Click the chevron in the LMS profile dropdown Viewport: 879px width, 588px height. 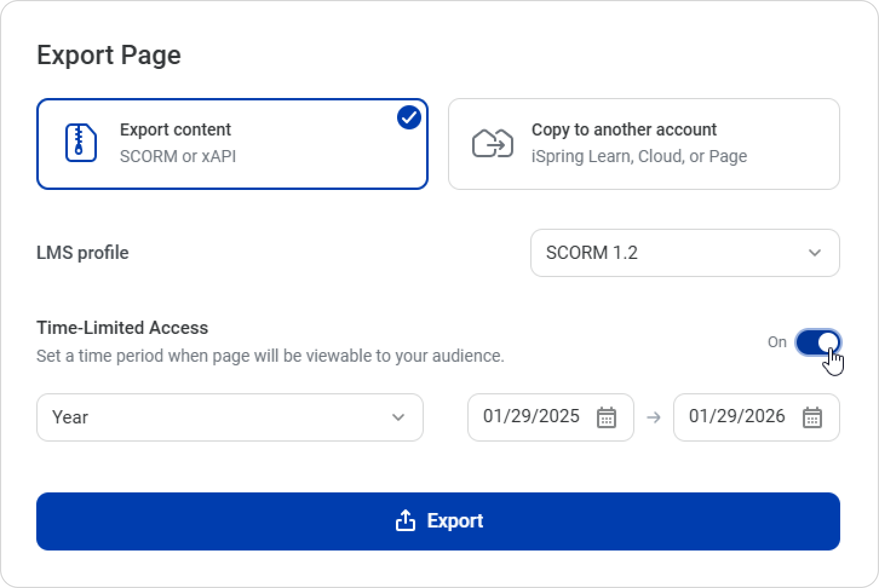[815, 253]
